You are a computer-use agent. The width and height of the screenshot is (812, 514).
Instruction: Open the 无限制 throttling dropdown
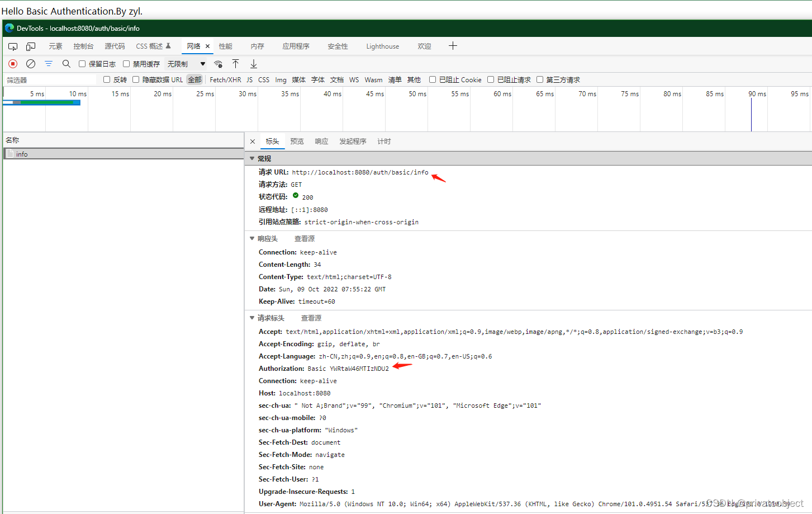[186, 64]
